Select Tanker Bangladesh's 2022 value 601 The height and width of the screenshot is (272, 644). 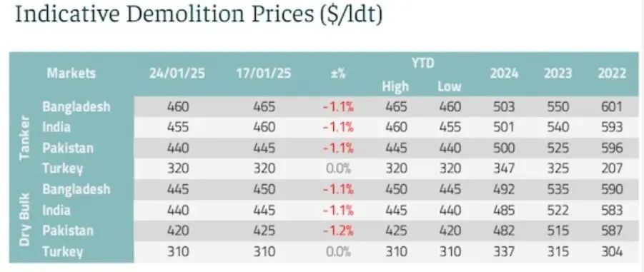(612, 107)
